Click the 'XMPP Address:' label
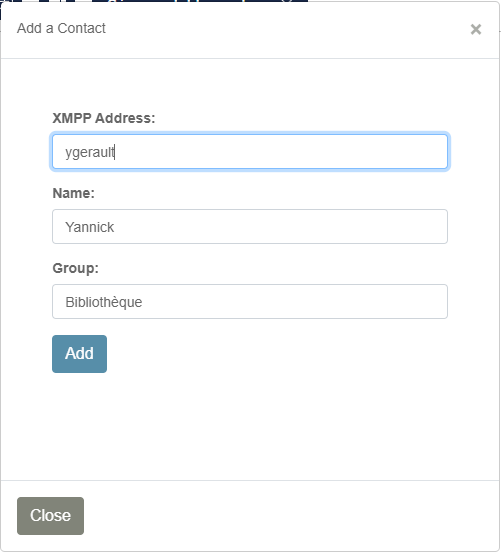 click(104, 118)
